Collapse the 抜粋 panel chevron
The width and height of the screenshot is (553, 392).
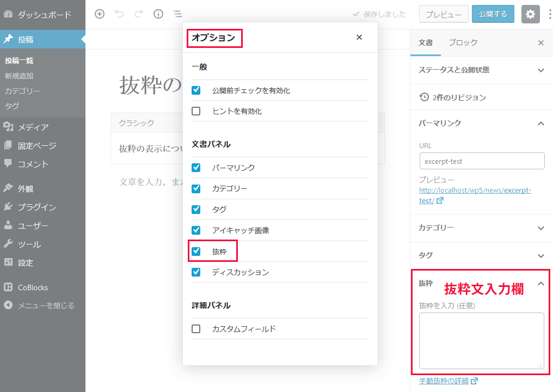pos(540,284)
